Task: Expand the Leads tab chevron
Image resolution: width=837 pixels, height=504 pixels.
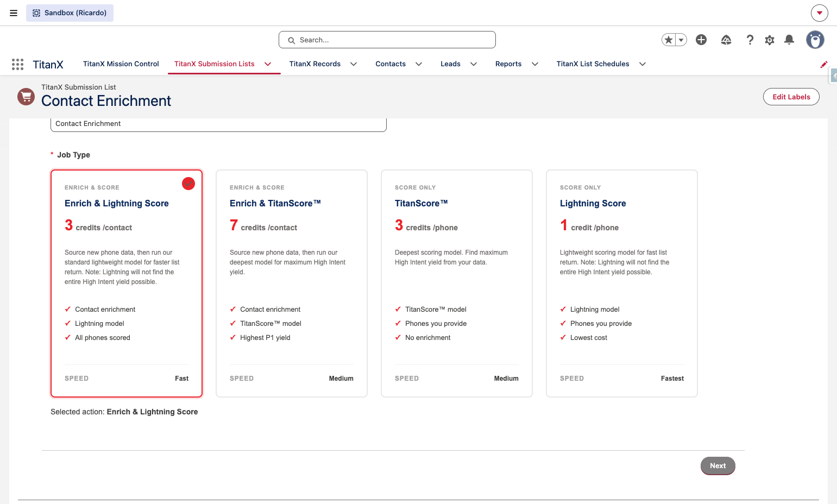Action: tap(474, 64)
